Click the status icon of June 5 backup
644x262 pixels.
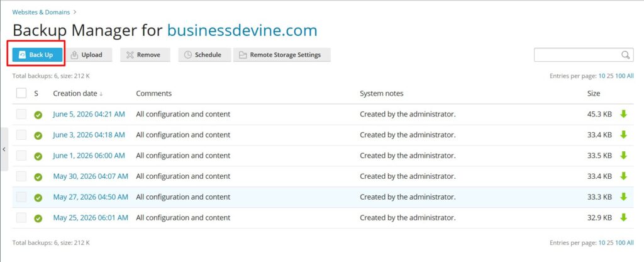point(38,115)
